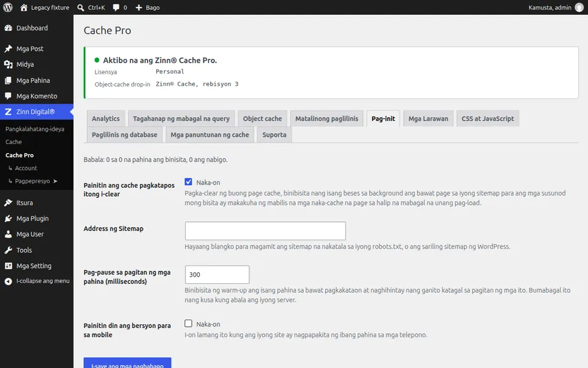
Task: Open the Tagahanap ng mabagal na query tab
Action: 181,118
